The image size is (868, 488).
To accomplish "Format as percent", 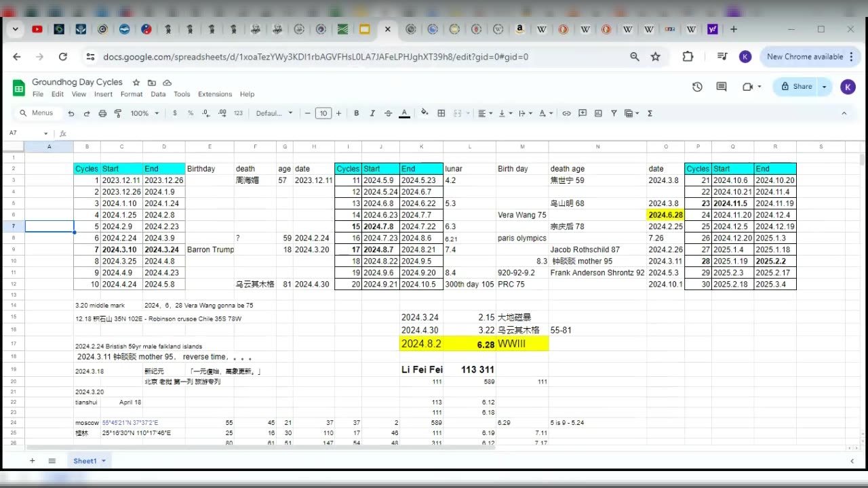I will tap(191, 113).
